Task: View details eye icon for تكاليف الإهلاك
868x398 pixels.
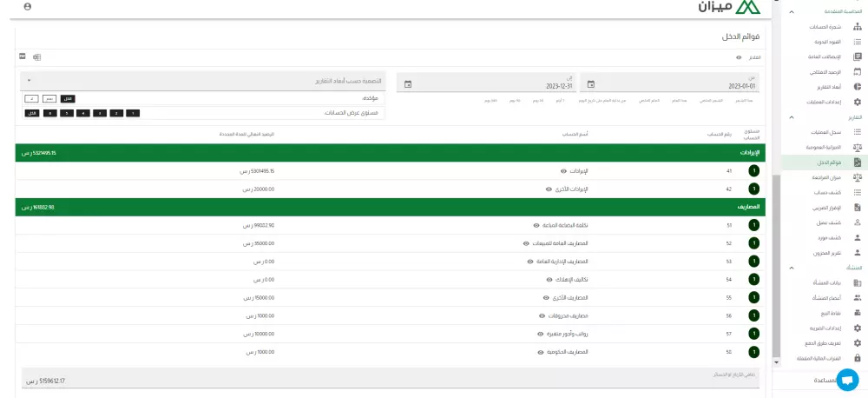Action: click(x=549, y=279)
